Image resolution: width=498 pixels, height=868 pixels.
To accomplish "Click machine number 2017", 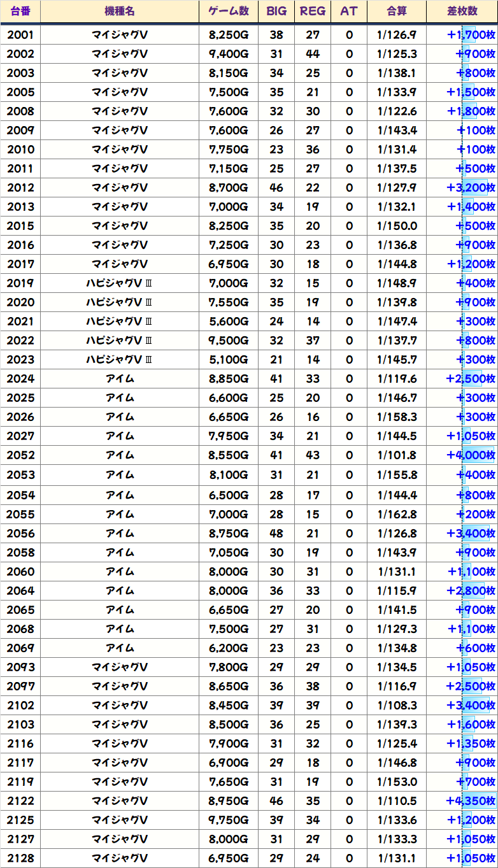I will (x=20, y=264).
